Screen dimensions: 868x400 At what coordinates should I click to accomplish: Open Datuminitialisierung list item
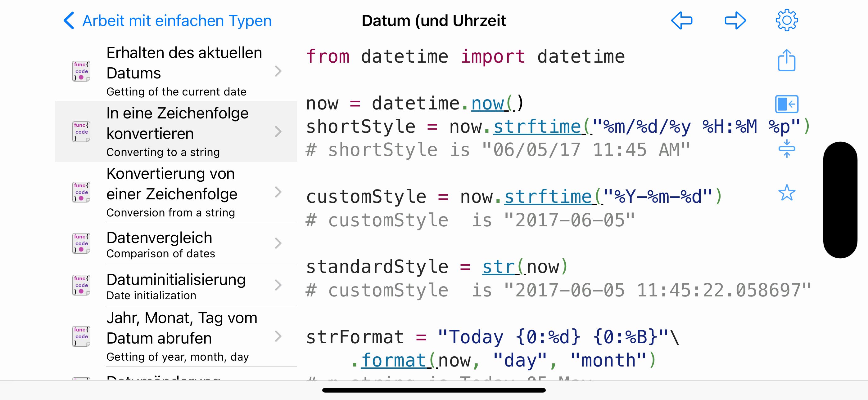point(176,285)
